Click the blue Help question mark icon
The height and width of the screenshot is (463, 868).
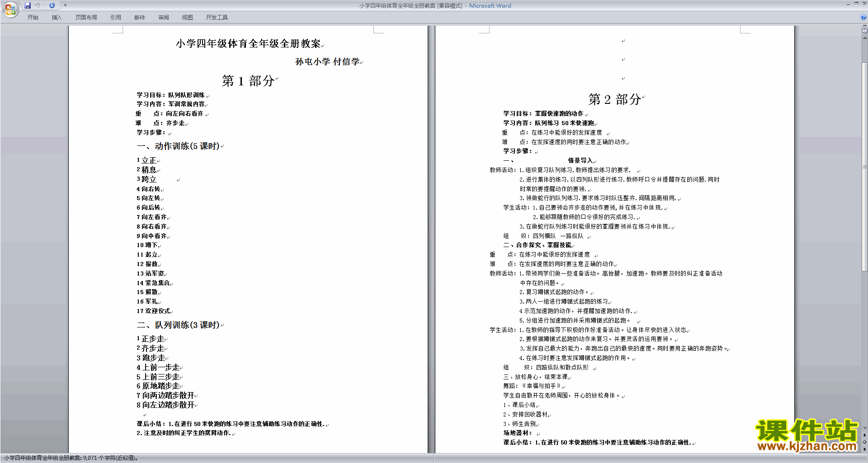click(863, 17)
